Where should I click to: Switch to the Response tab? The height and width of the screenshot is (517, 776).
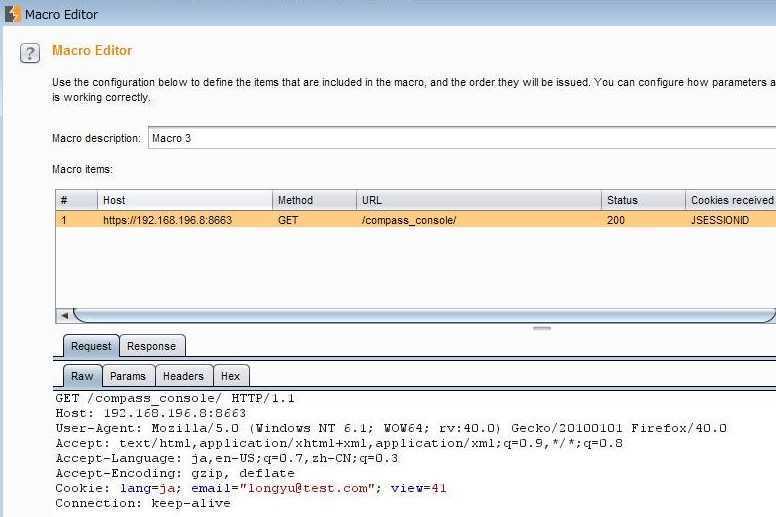151,346
